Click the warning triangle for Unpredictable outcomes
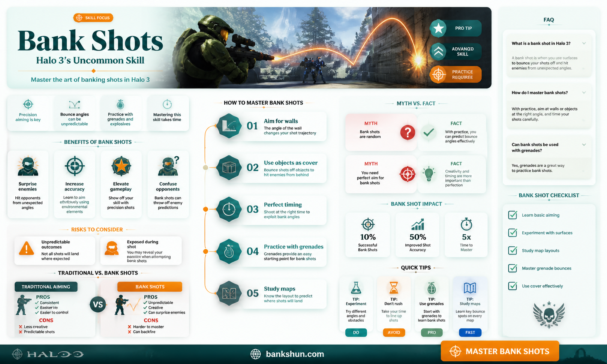607x364 pixels. pyautogui.click(x=27, y=249)
